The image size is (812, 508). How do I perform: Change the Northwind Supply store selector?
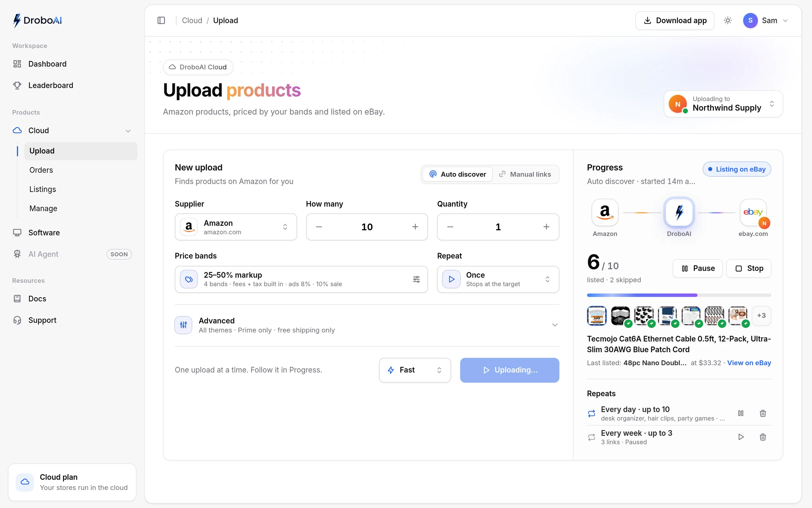click(x=723, y=104)
